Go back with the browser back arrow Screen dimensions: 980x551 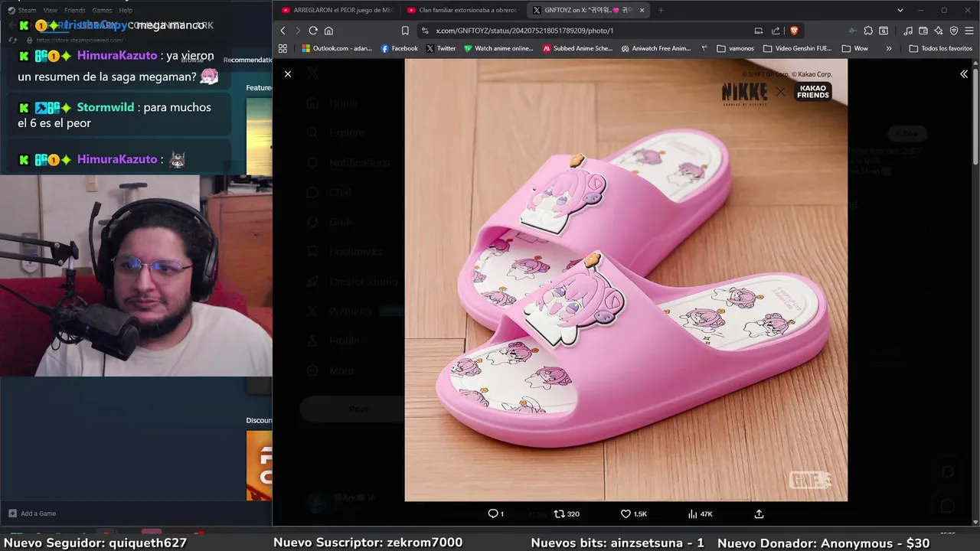pyautogui.click(x=283, y=31)
